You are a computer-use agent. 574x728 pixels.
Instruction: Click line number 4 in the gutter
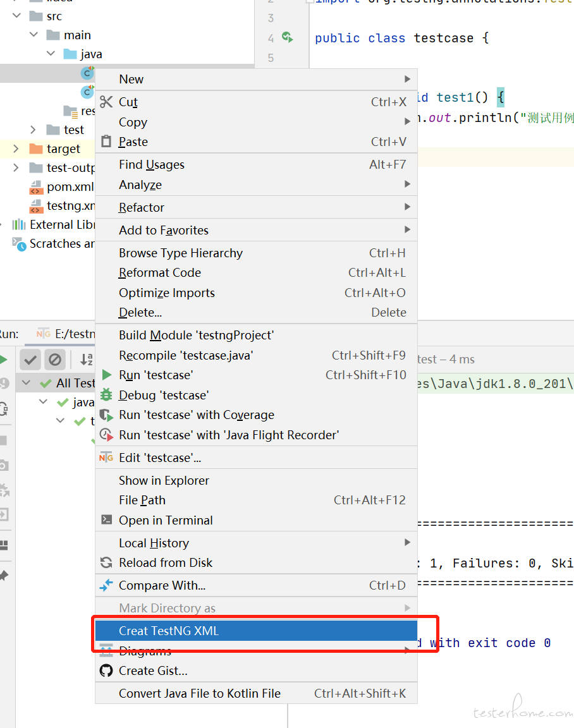coord(271,38)
